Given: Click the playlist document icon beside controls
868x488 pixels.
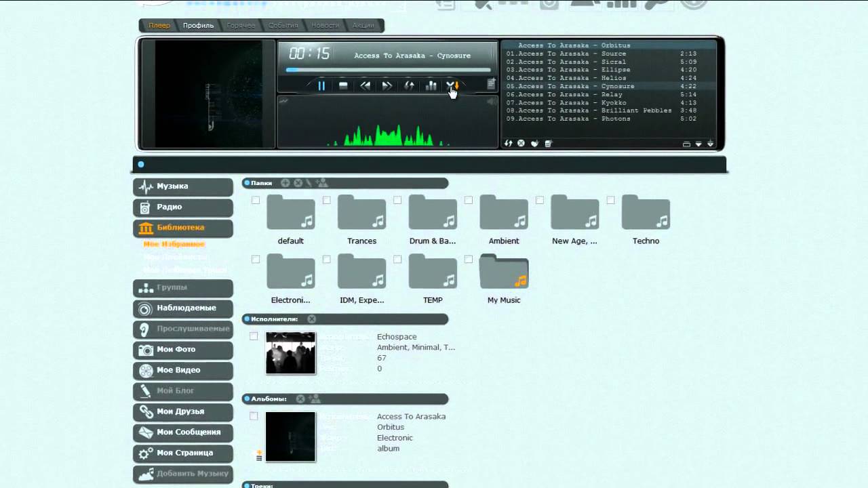Looking at the screenshot, I should [491, 84].
